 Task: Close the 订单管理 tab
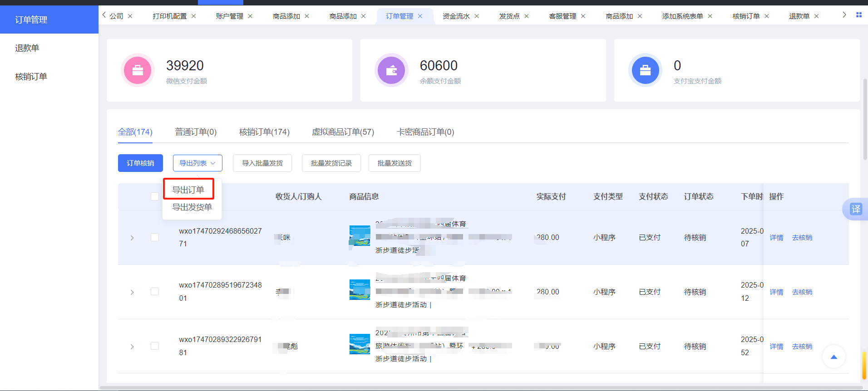[420, 16]
